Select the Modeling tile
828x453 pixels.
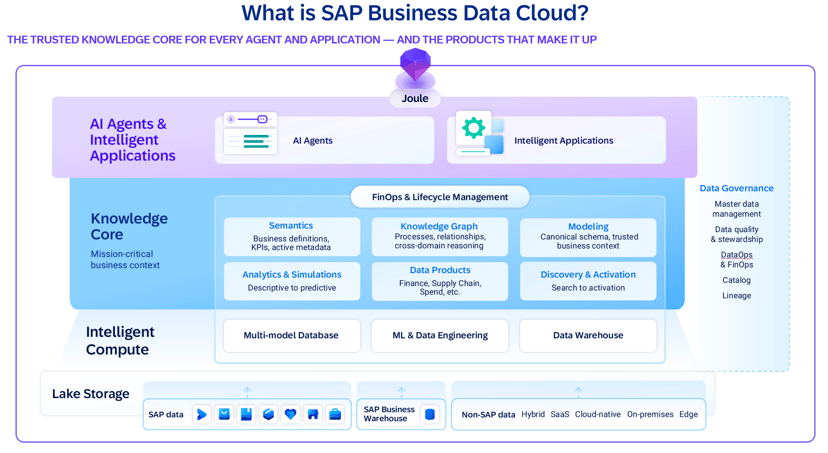click(588, 237)
